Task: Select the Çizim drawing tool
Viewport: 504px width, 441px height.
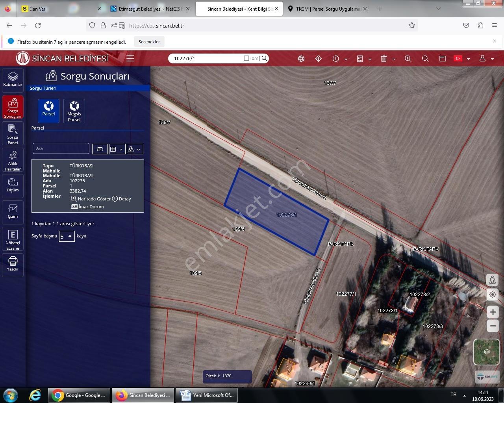Action: tap(13, 212)
